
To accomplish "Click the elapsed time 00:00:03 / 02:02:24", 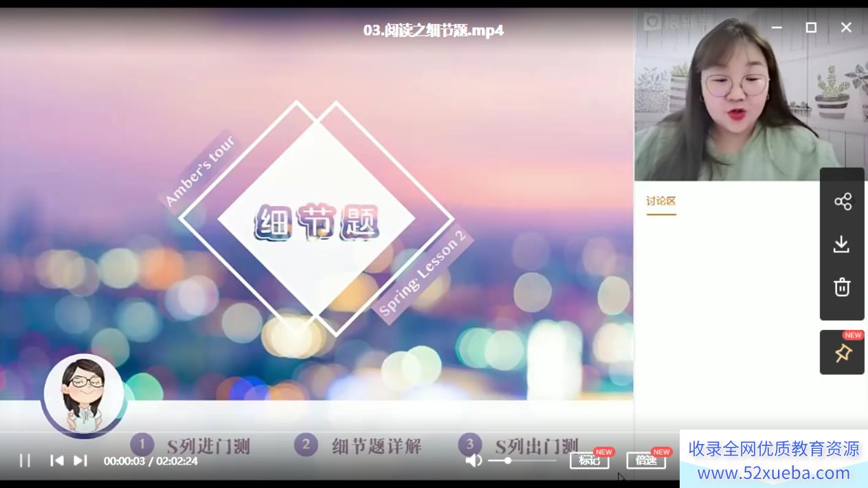I will (x=151, y=461).
